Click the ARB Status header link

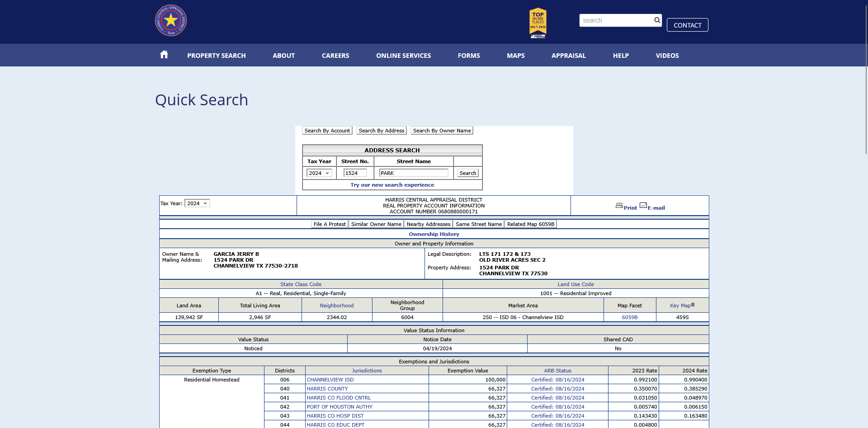tap(557, 371)
